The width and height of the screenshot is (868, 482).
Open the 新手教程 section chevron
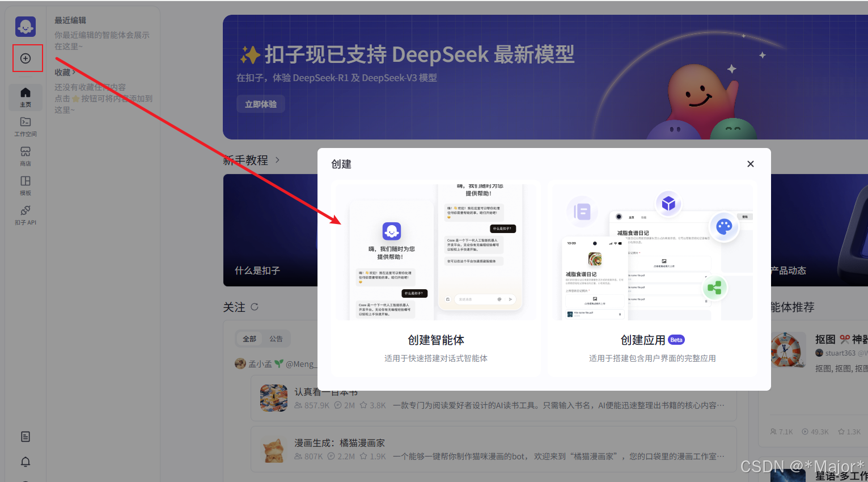pos(277,160)
